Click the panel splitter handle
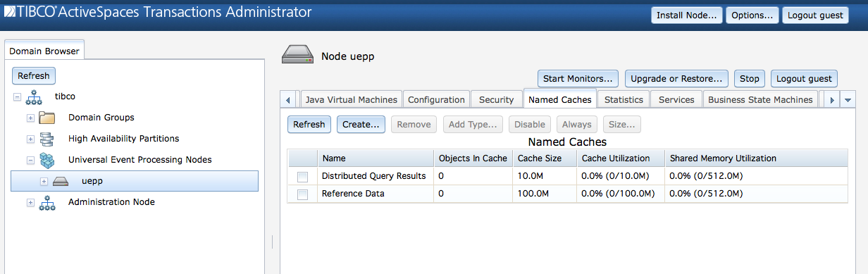Screen dimensions: 868x274 272,242
